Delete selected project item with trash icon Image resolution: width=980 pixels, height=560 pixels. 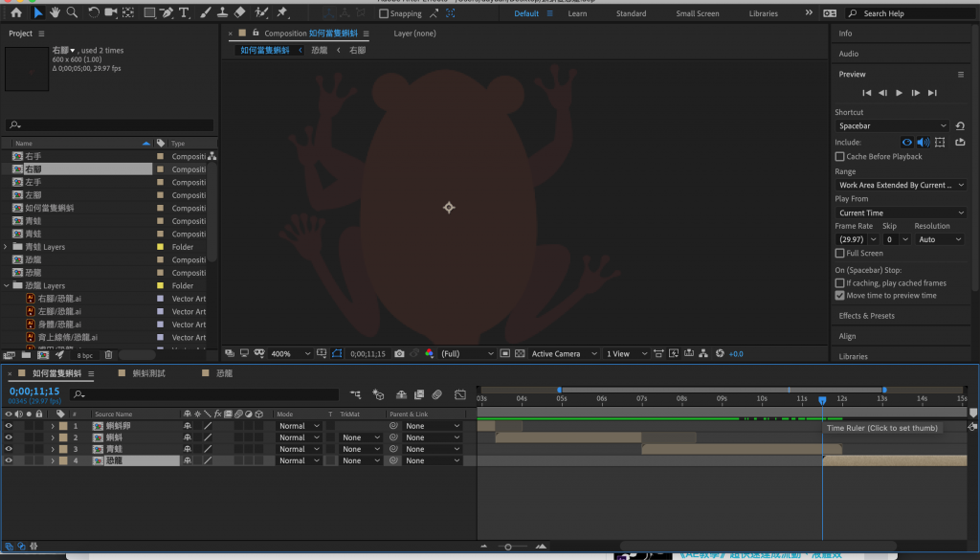coord(108,355)
